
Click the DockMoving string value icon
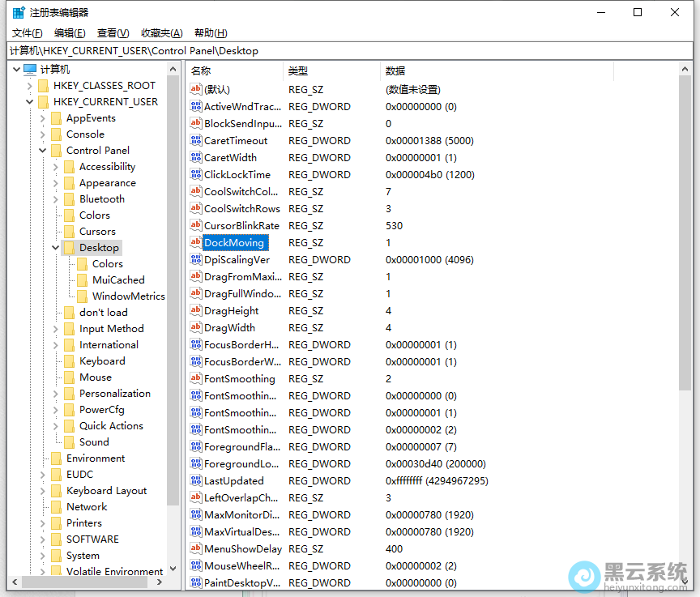(x=195, y=243)
